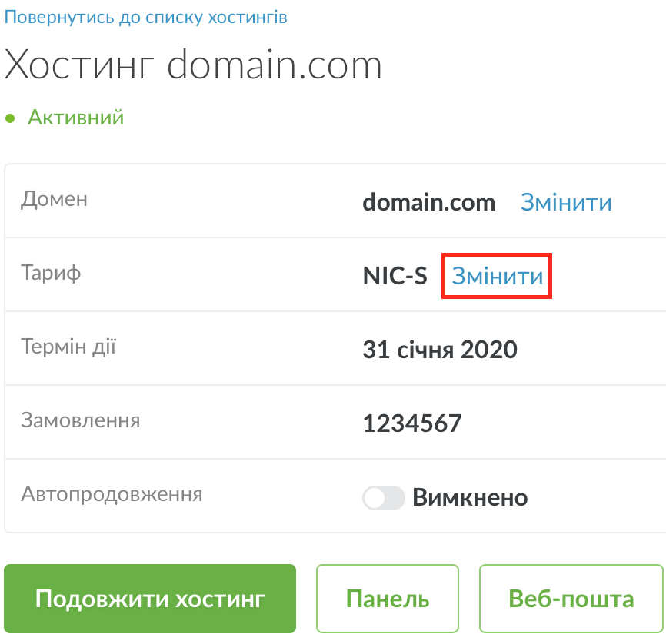This screenshot has height=644, width=666.
Task: Click the 'Автопродовження' row label
Action: [x=112, y=493]
